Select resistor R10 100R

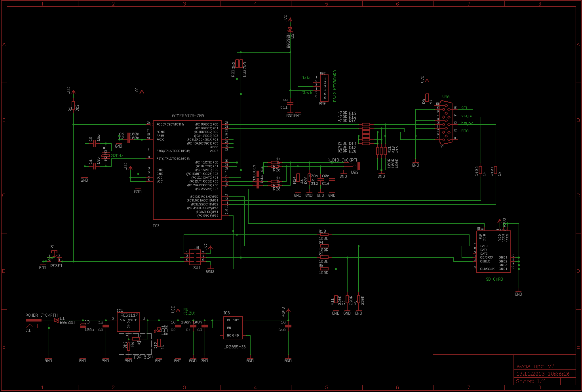[x=324, y=235]
